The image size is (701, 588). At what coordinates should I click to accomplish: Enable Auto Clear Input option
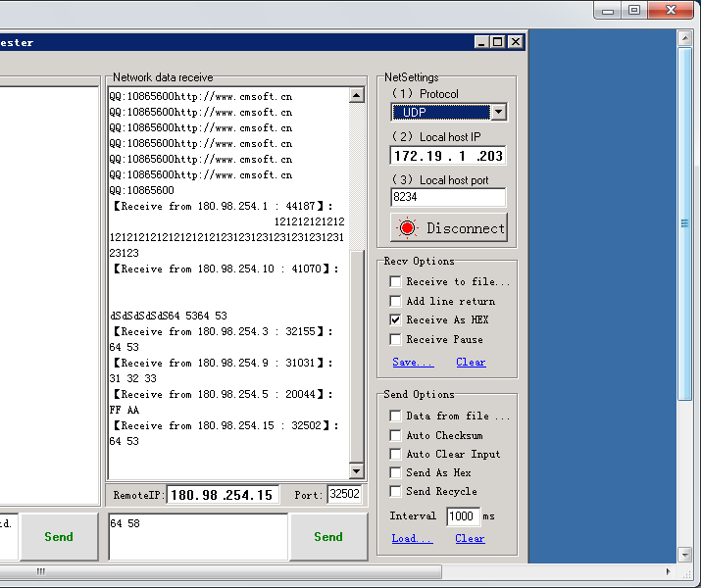coord(396,454)
